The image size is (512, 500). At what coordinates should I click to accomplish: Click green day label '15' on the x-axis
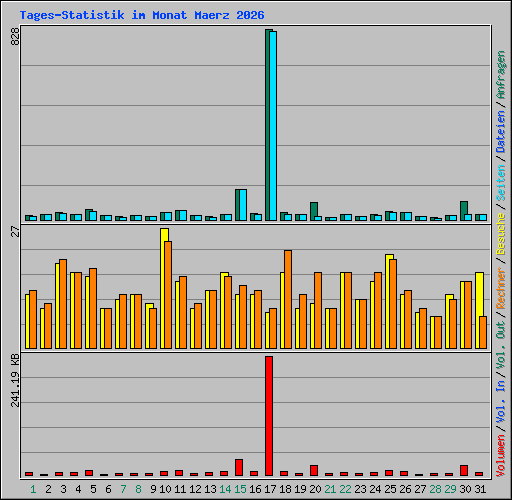240,489
